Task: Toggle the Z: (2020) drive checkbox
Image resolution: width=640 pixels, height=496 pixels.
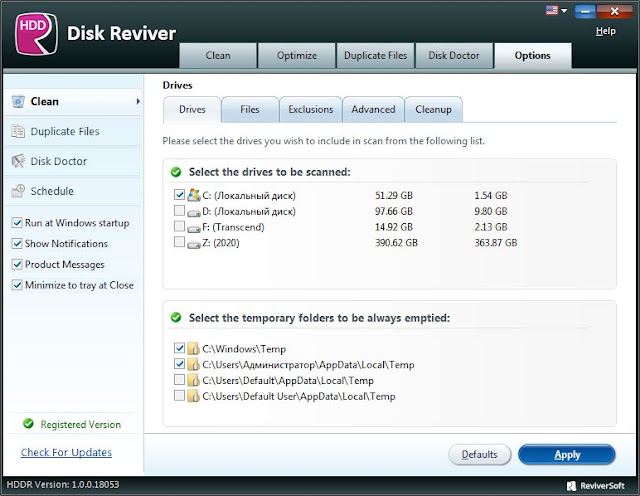Action: [x=179, y=242]
